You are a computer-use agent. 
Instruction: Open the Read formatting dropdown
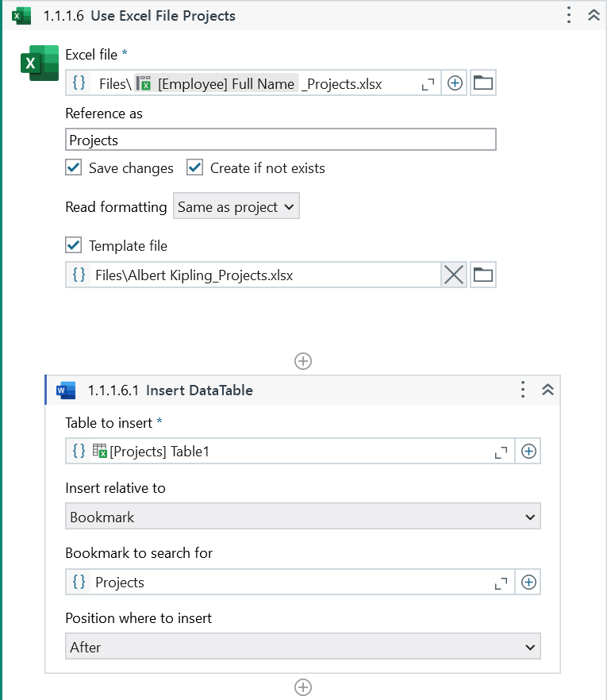click(x=236, y=207)
